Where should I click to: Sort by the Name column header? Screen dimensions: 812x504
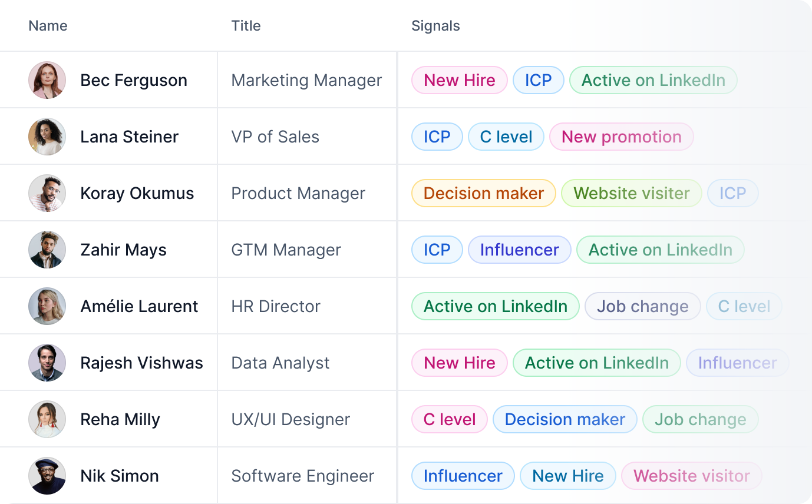point(48,26)
